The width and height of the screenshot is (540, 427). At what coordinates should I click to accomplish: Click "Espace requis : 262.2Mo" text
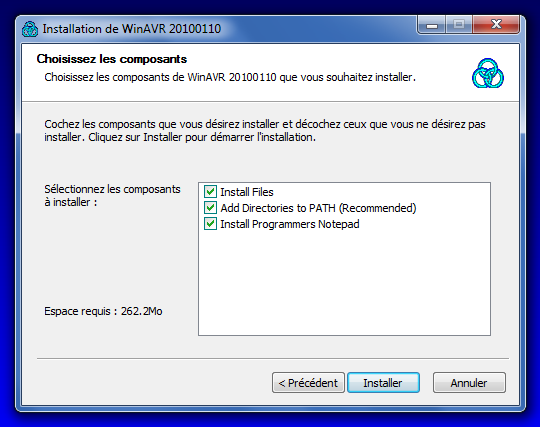[103, 311]
